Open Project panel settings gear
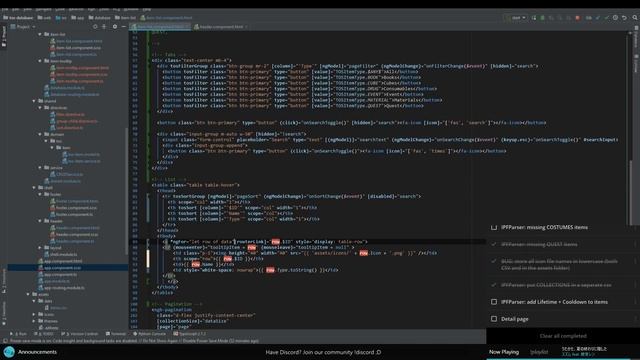Screen dimensions: 640x360 click(x=115, y=27)
